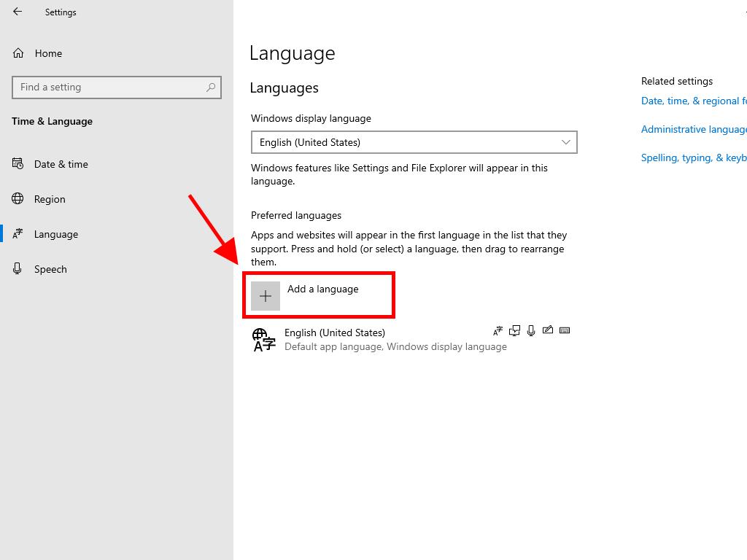Click the speech recognition microphone feature icon
Image resolution: width=747 pixels, height=560 pixels.
click(531, 330)
